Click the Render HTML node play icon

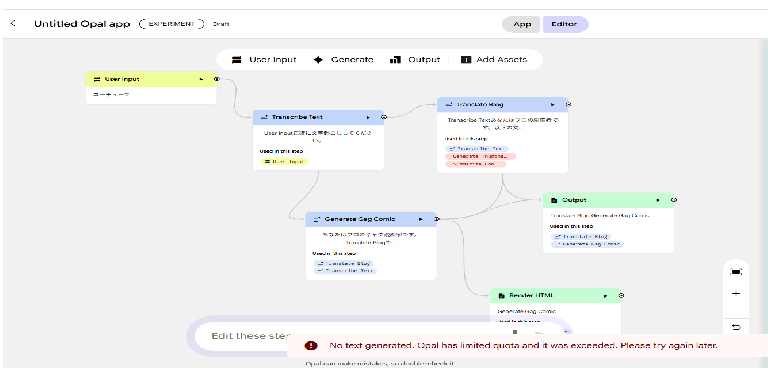tap(605, 296)
